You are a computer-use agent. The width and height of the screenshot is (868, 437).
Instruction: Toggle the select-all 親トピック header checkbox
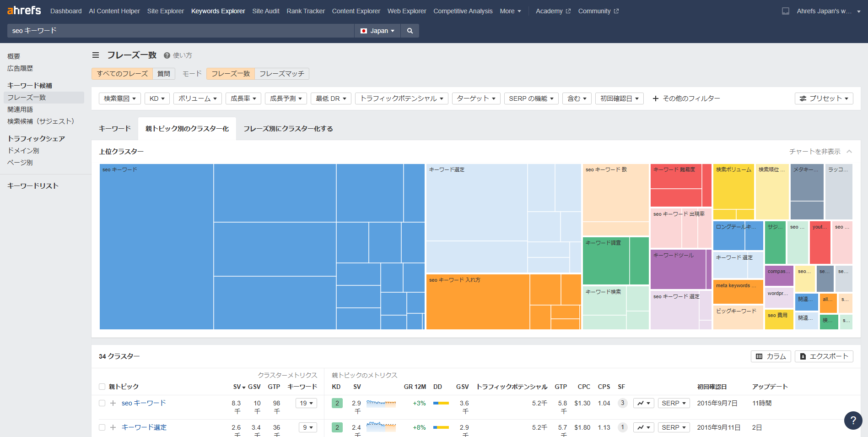tap(102, 387)
